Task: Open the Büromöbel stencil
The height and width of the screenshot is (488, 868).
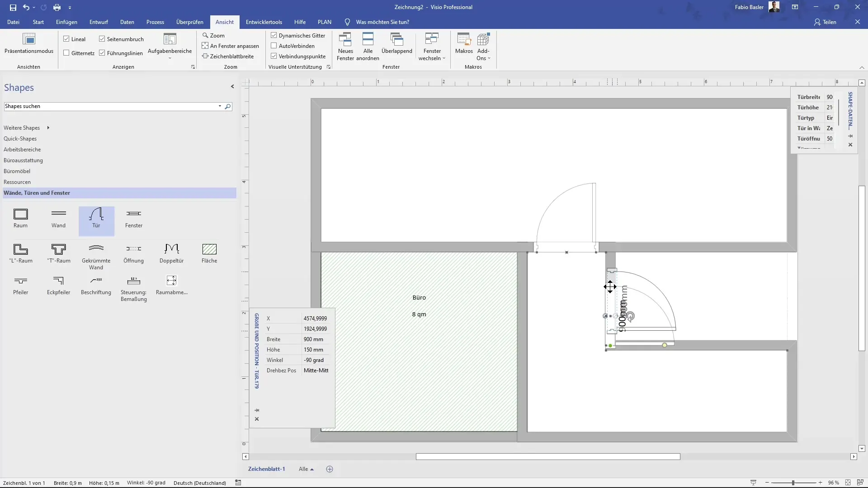Action: (x=17, y=171)
